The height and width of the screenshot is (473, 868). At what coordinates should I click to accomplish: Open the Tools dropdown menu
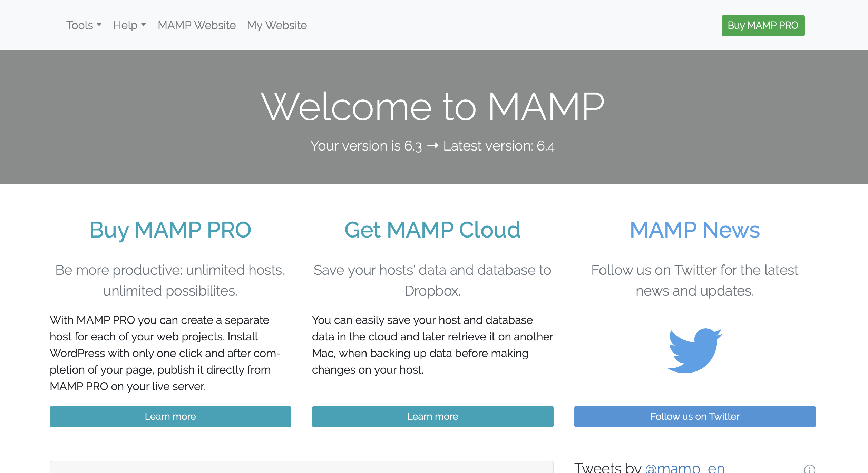pyautogui.click(x=84, y=25)
